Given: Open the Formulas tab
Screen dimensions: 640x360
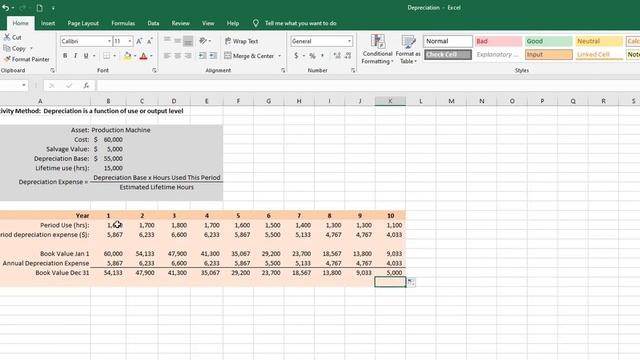Looking at the screenshot, I should point(123,23).
